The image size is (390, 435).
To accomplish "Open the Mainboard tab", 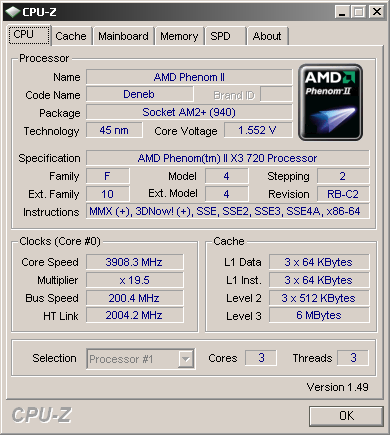I will [123, 36].
